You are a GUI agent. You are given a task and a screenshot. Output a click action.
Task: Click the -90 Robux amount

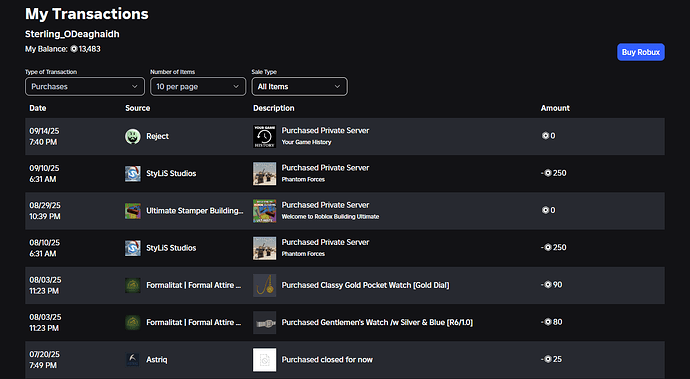(x=552, y=285)
